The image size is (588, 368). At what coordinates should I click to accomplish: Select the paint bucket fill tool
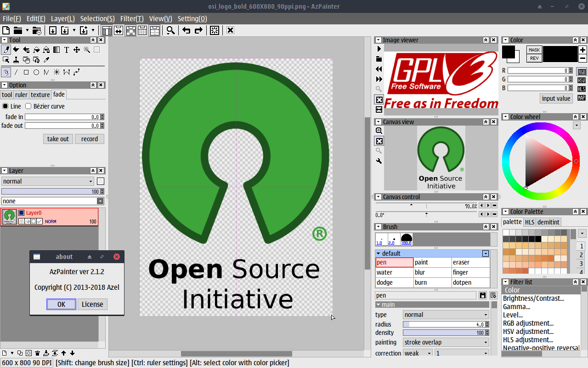36,50
